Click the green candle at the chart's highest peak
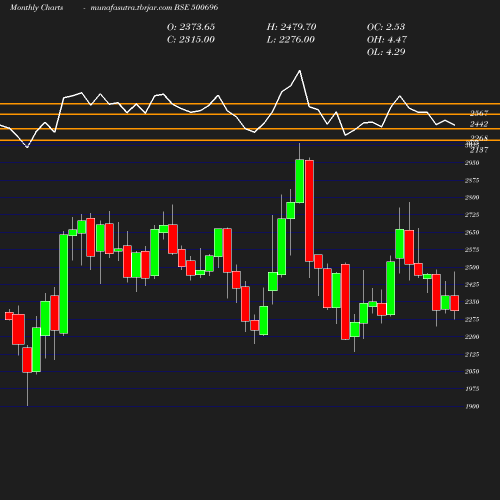This screenshot has width=500, height=500. [300, 181]
